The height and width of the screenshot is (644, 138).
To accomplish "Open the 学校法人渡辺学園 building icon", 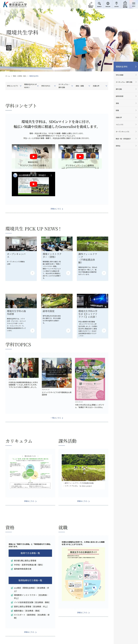I will pos(125,4).
